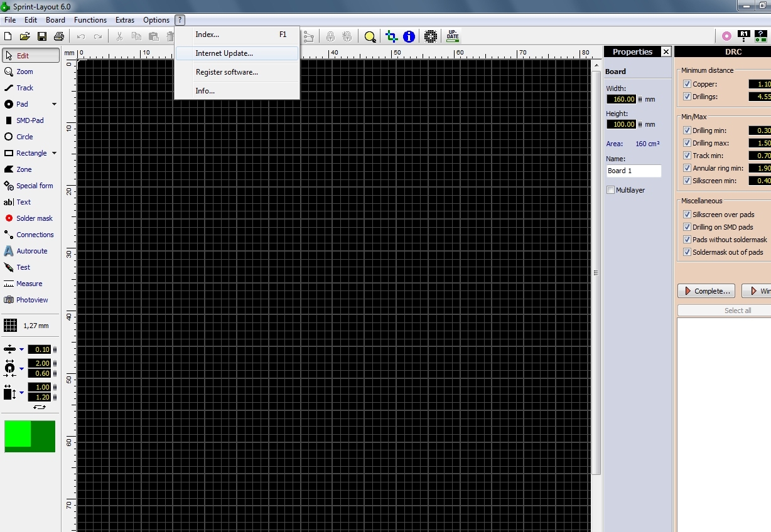The image size is (771, 532).
Task: Toggle the Drillings minimum distance checkbox
Action: 687,97
